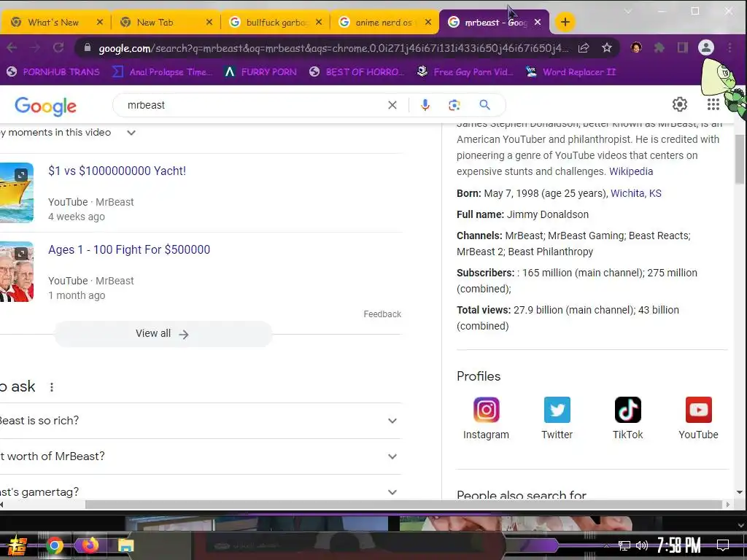View site information lock icon
This screenshot has height=560, width=747.
click(x=88, y=47)
